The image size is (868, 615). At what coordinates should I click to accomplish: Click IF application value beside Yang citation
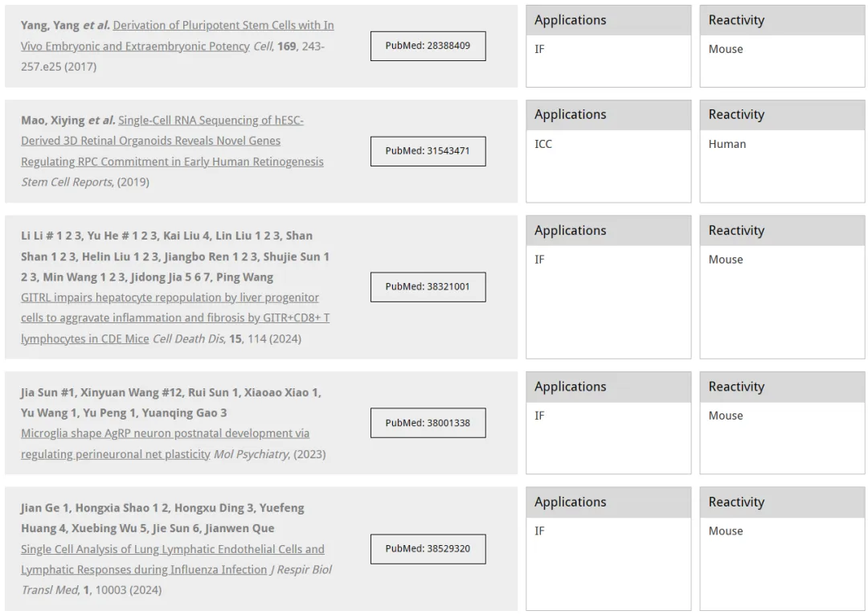(x=539, y=50)
